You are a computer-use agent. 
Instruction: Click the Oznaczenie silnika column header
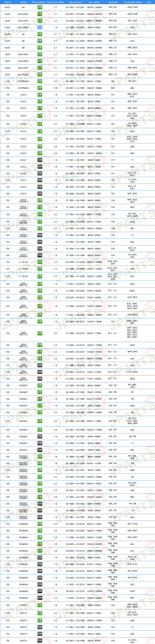[x=133, y=2]
